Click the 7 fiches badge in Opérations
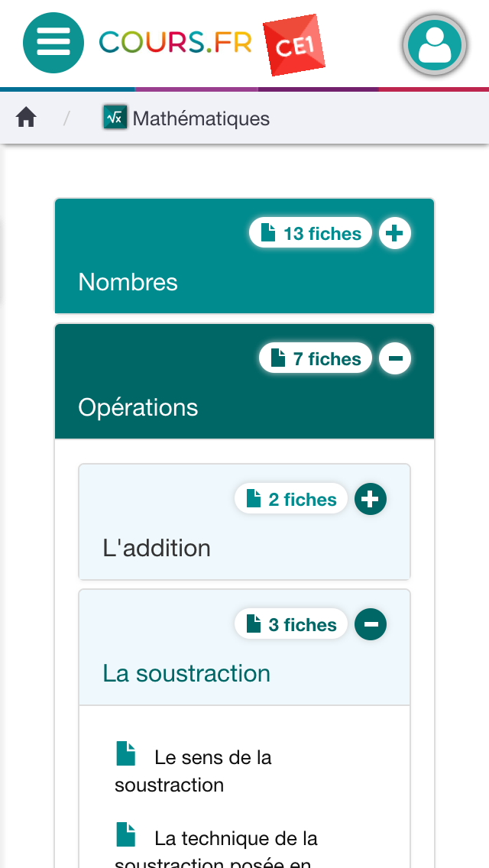 click(x=316, y=358)
